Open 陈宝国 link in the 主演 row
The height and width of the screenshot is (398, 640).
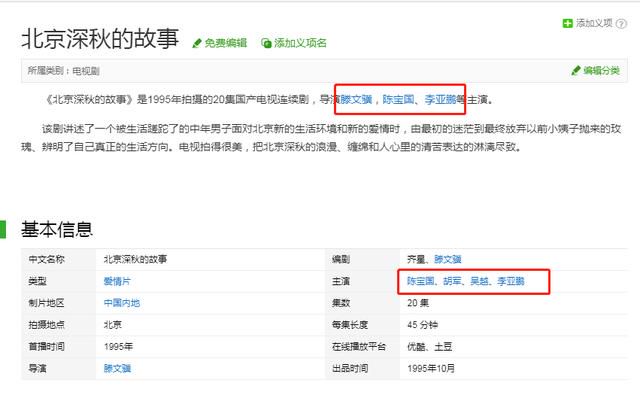coord(421,281)
